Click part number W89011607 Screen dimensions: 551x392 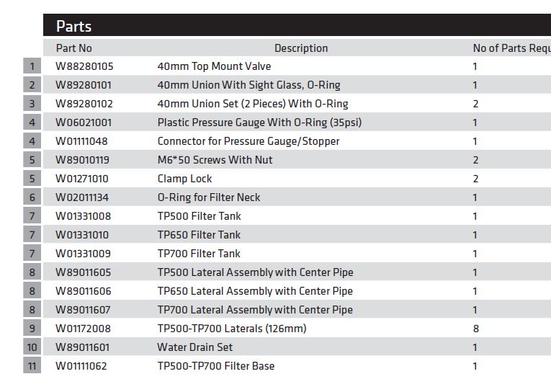[x=83, y=310]
